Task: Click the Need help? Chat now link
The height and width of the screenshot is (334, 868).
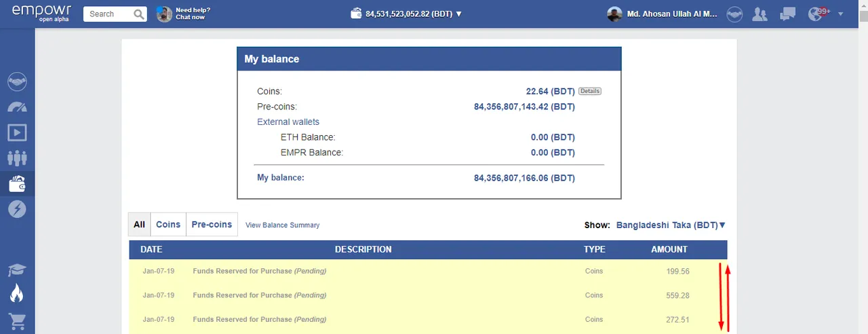Action: [x=193, y=14]
